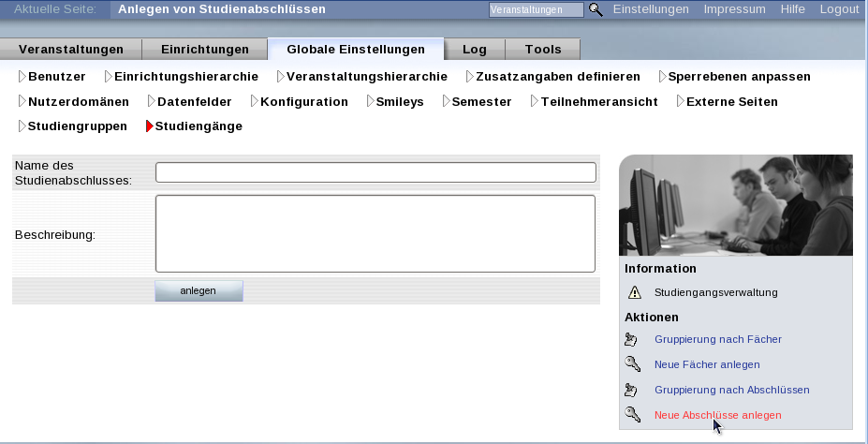Switch to the Einrichtungen tab
The width and height of the screenshot is (868, 444).
coord(205,50)
